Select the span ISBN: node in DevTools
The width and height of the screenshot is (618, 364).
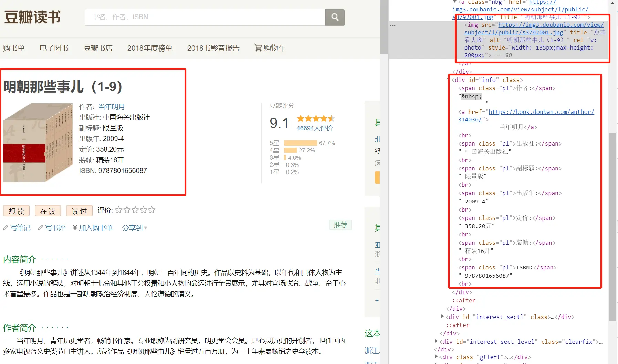tap(507, 267)
